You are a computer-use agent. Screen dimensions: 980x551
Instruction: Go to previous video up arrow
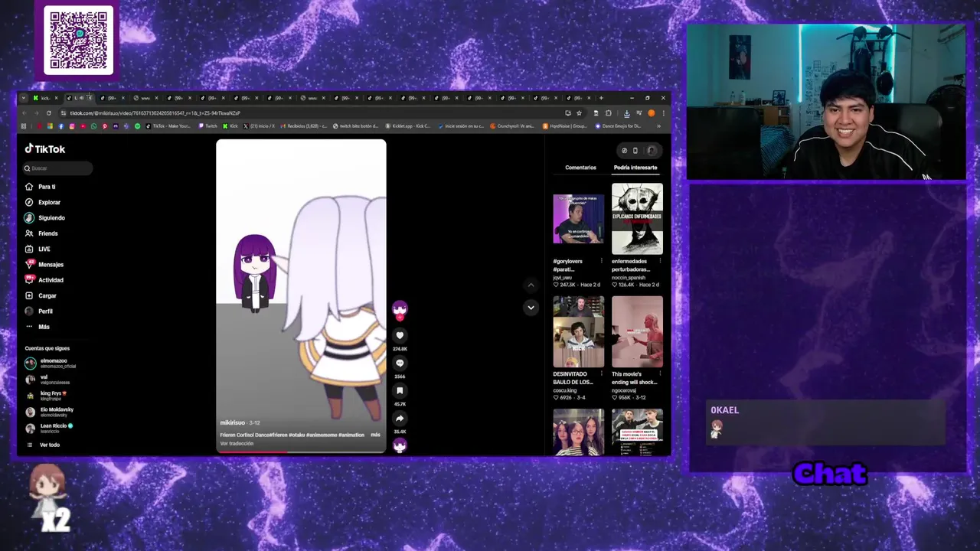(x=531, y=285)
